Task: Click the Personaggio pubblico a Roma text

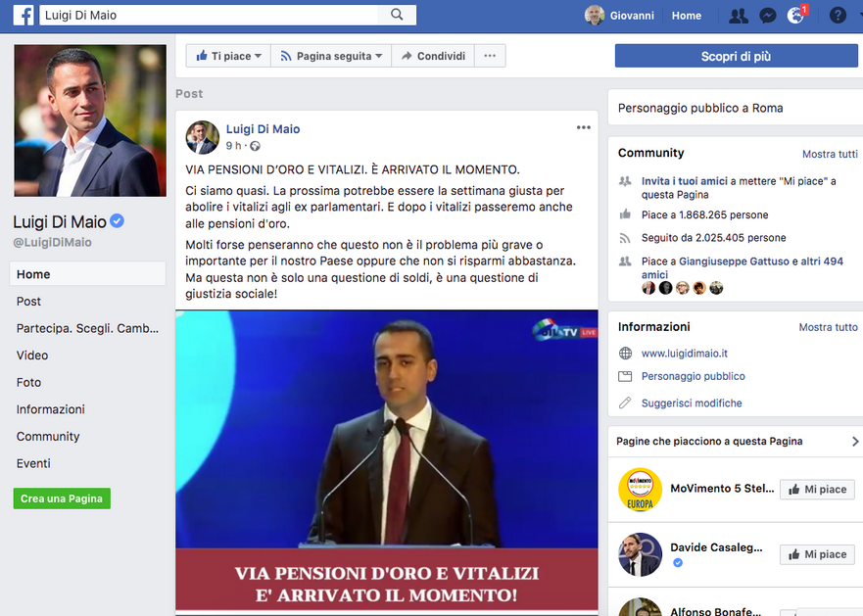Action: (700, 108)
